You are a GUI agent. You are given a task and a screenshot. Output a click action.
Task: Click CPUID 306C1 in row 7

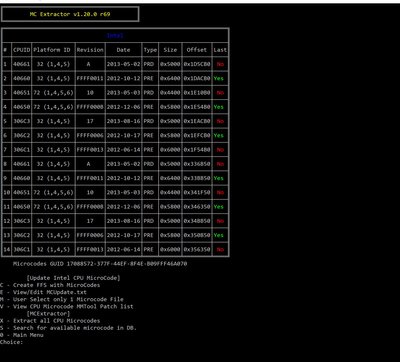pos(22,150)
